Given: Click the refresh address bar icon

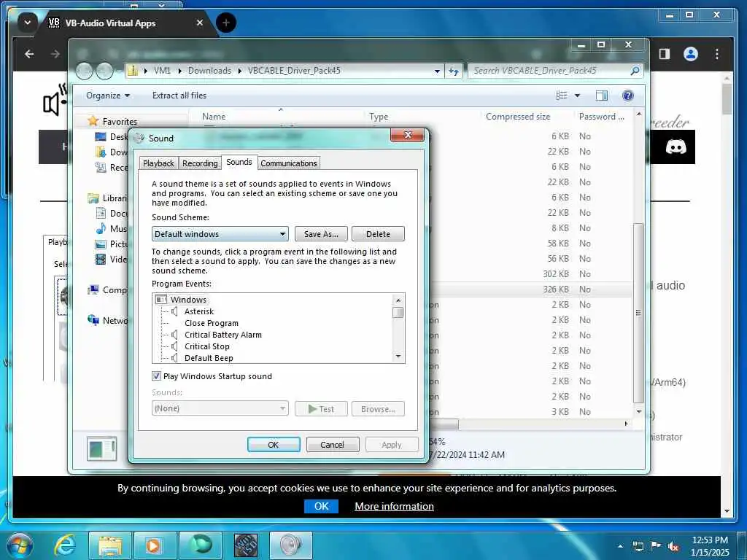Looking at the screenshot, I should (454, 71).
